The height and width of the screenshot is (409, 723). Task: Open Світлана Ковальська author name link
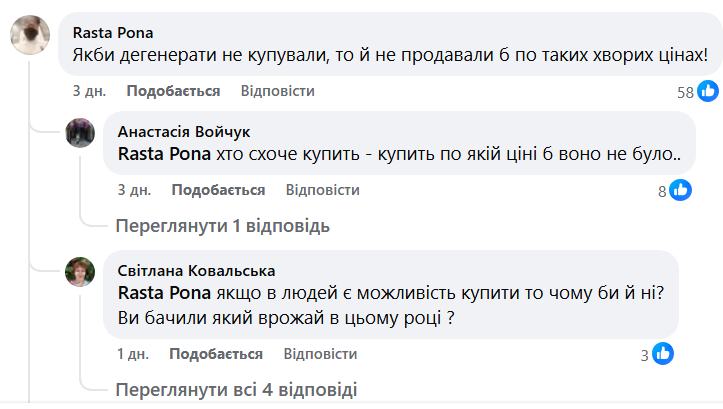pyautogui.click(x=196, y=271)
